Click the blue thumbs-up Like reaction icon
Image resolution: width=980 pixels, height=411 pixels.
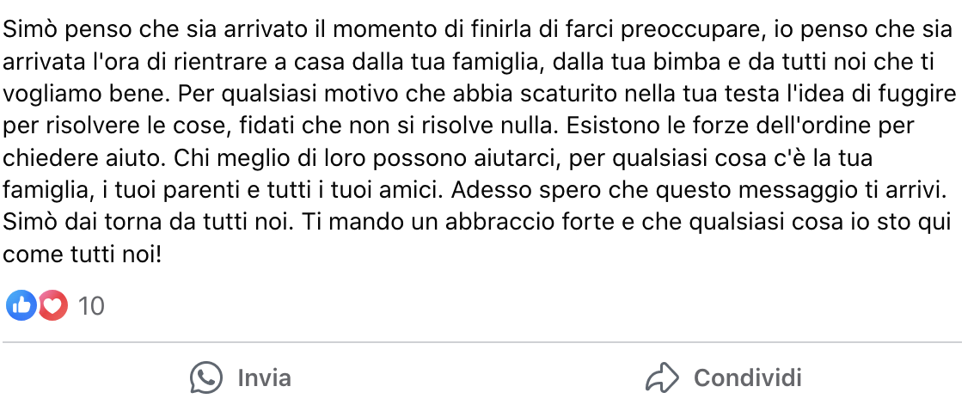(20, 305)
